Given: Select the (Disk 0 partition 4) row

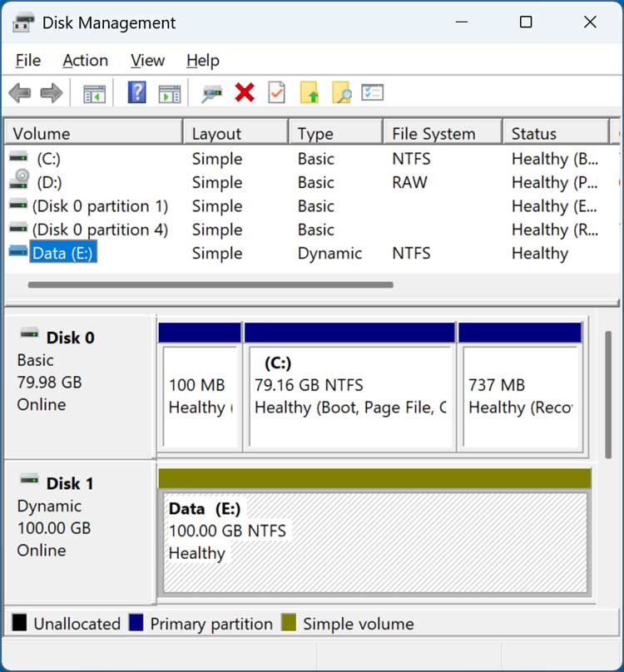Looking at the screenshot, I should click(312, 230).
